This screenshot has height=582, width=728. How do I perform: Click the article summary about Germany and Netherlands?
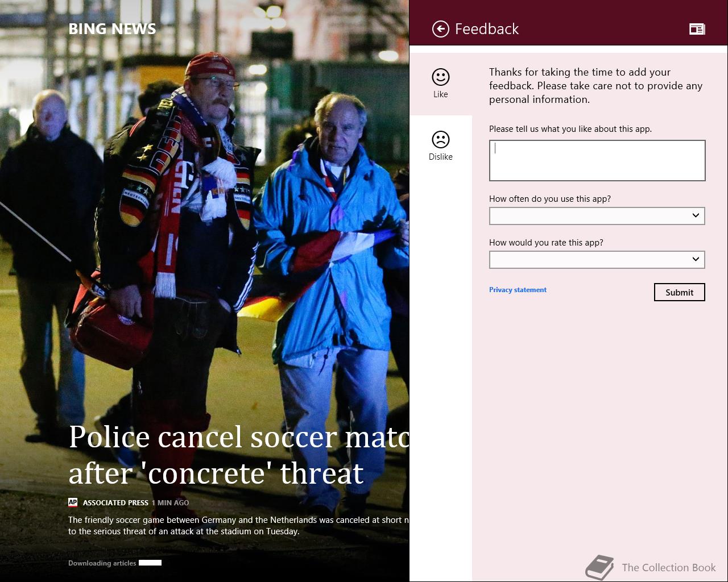[239, 526]
